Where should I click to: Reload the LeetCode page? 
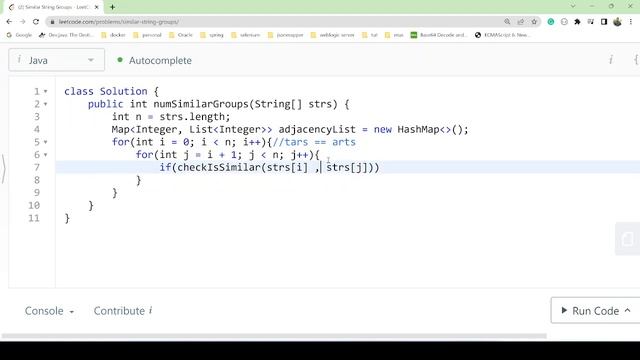[36, 22]
